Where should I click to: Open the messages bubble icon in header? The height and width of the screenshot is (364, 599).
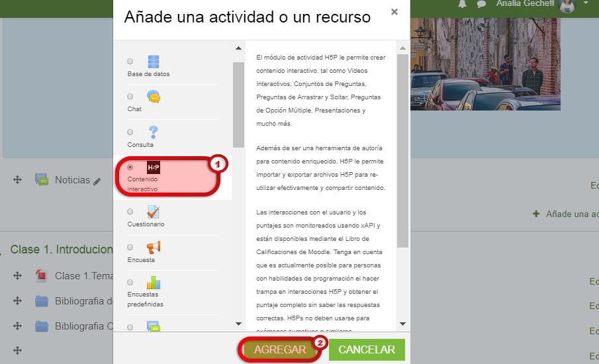[481, 4]
